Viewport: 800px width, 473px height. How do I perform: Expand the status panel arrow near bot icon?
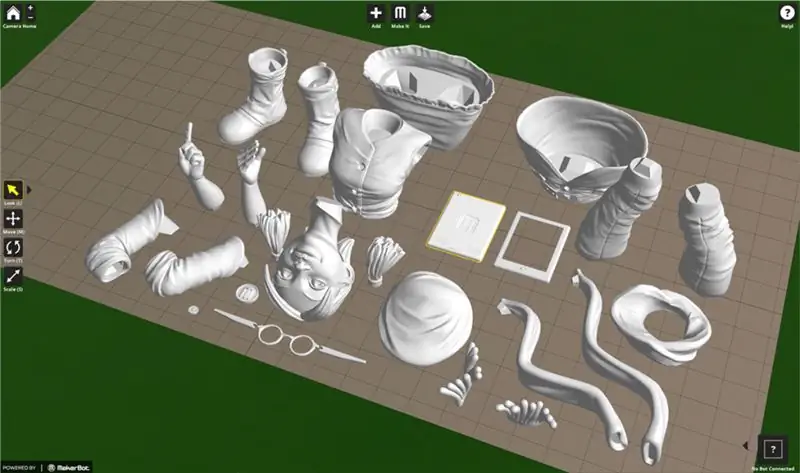click(745, 446)
